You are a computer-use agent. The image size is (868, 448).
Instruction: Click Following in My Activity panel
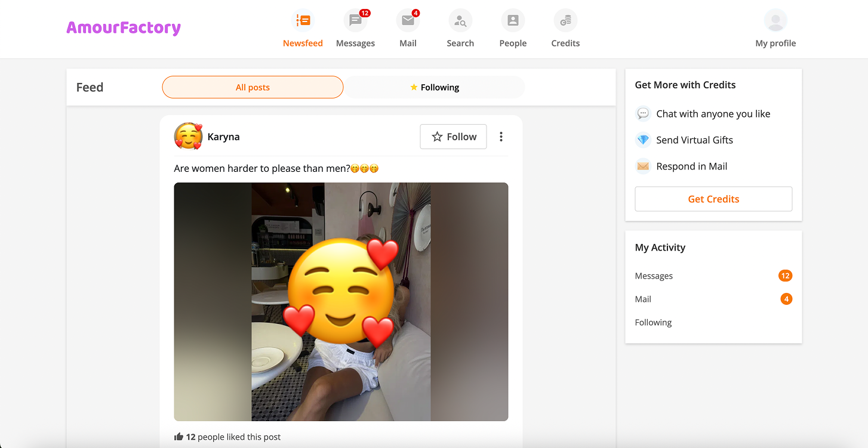coord(653,322)
